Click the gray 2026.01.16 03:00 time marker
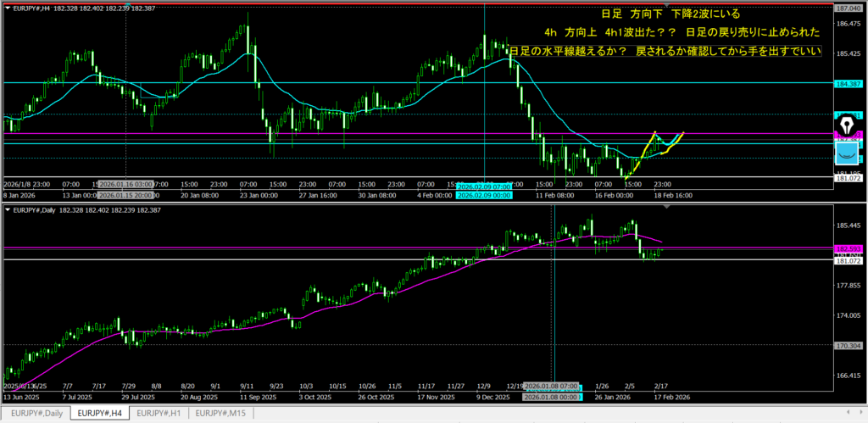Image resolution: width=868 pixels, height=423 pixels. point(125,184)
